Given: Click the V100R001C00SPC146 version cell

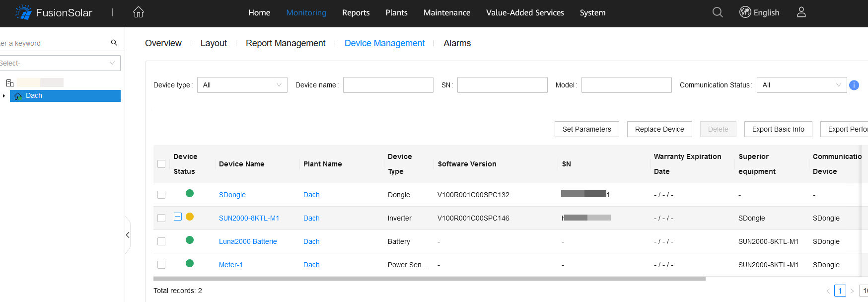Looking at the screenshot, I should pyautogui.click(x=473, y=218).
